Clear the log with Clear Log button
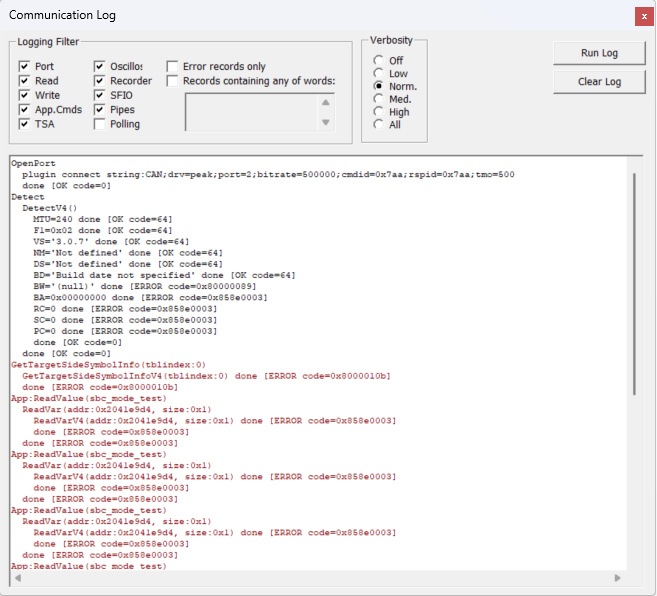The height and width of the screenshot is (596, 657). pyautogui.click(x=599, y=82)
